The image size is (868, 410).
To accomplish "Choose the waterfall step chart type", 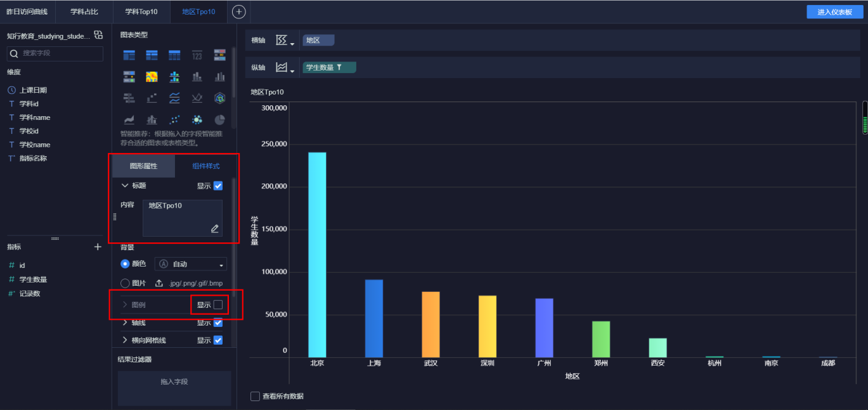I will (152, 98).
